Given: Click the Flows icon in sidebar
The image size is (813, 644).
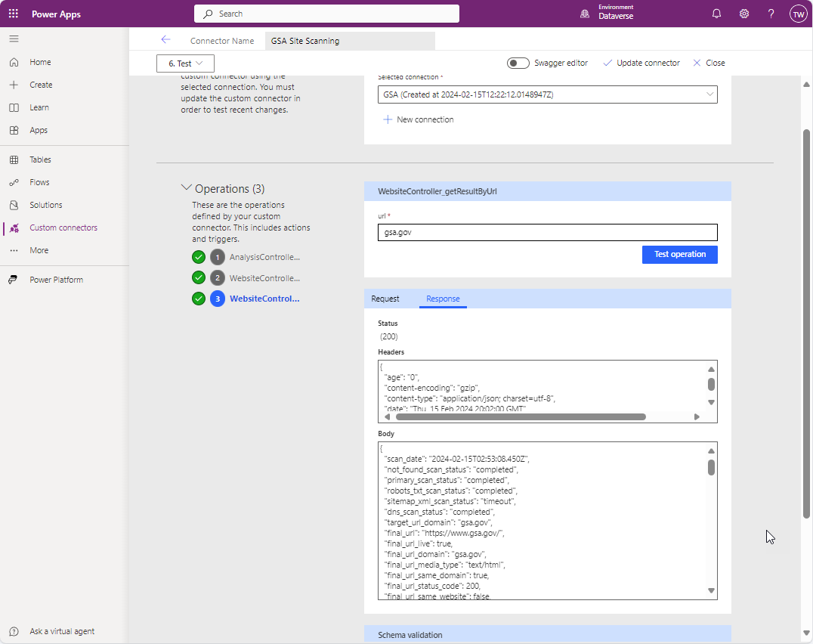Looking at the screenshot, I should coord(14,182).
